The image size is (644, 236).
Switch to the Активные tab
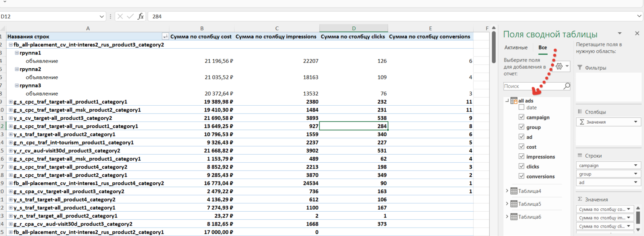pos(516,48)
